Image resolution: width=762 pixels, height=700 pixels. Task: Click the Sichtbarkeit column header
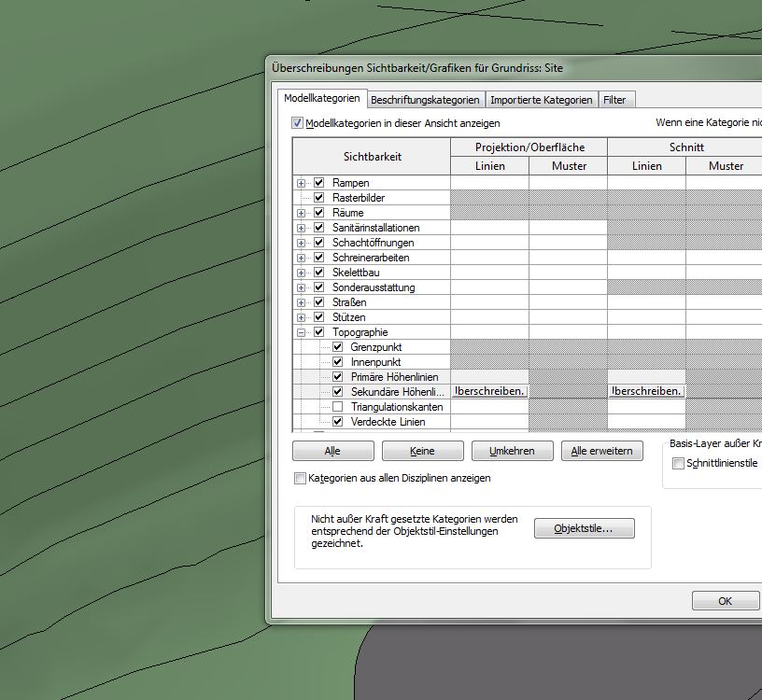(372, 157)
